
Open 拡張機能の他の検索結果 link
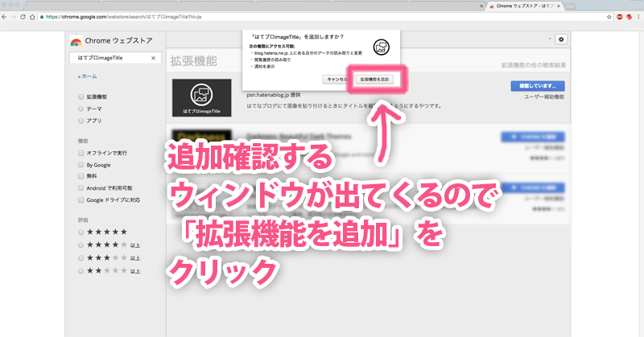coord(534,65)
